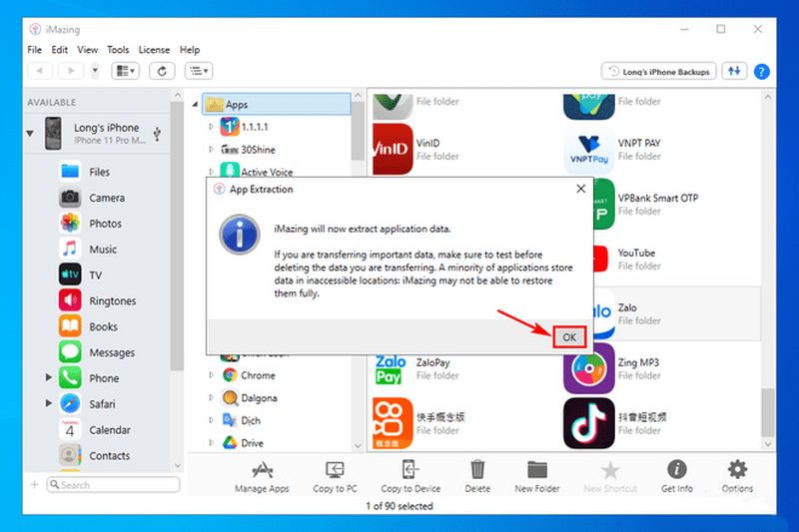Open the View menu
This screenshot has height=532, width=799.
pos(87,50)
